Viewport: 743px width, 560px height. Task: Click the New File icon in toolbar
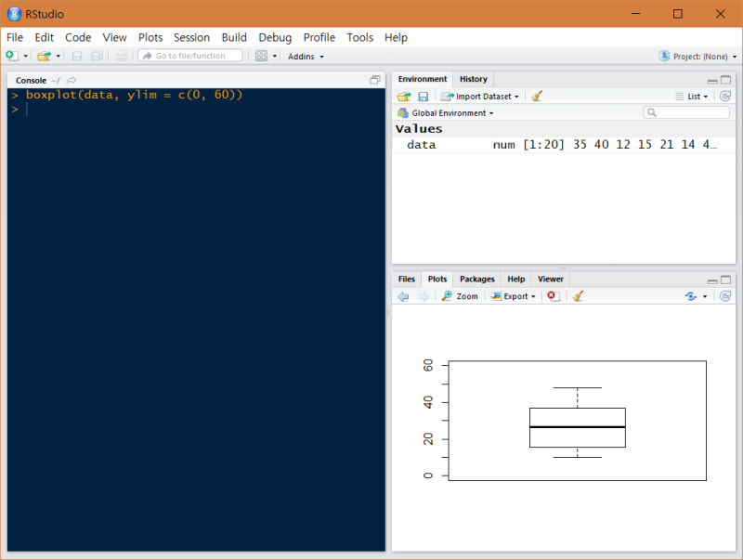click(12, 56)
